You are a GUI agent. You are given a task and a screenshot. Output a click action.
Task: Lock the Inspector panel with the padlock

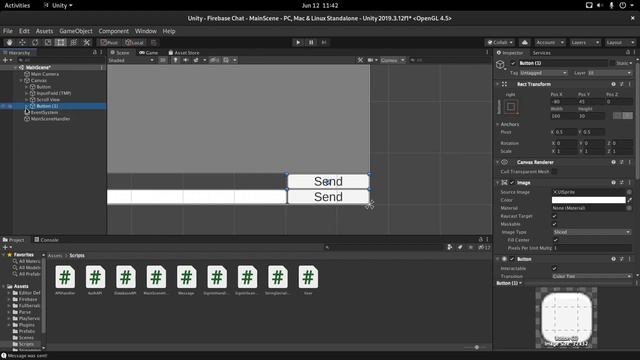628,53
